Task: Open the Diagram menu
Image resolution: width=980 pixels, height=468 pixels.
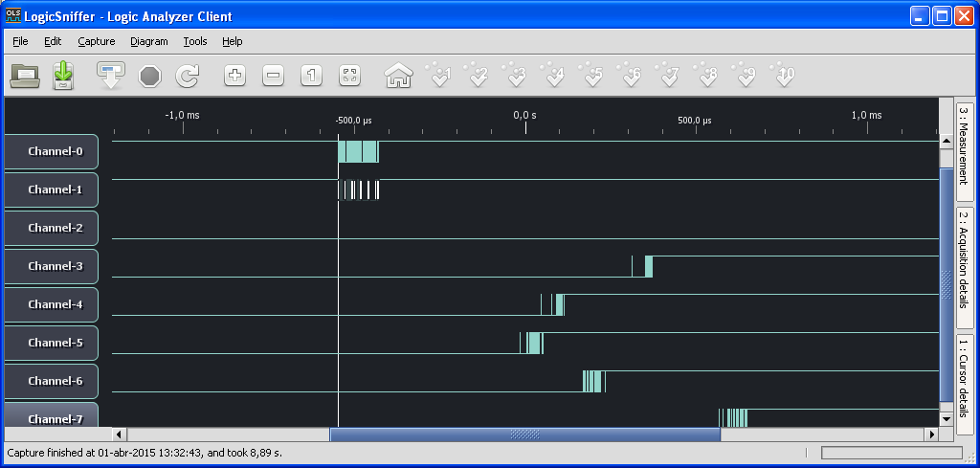Action: tap(148, 41)
